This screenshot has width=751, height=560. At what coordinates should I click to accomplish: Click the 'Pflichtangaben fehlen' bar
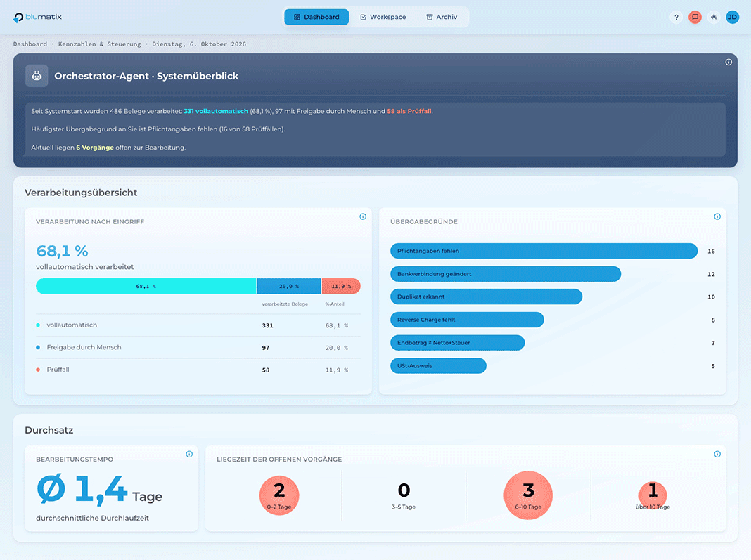click(544, 251)
